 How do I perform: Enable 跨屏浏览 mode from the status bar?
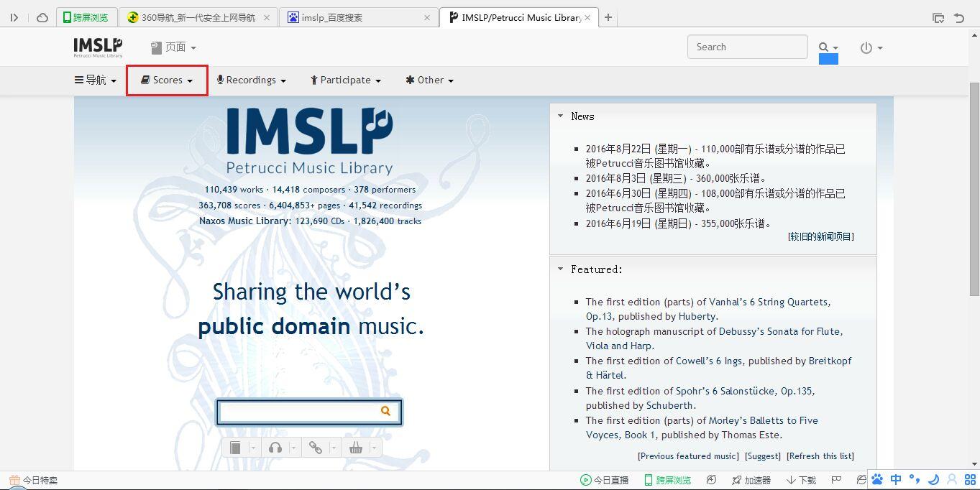coord(667,479)
